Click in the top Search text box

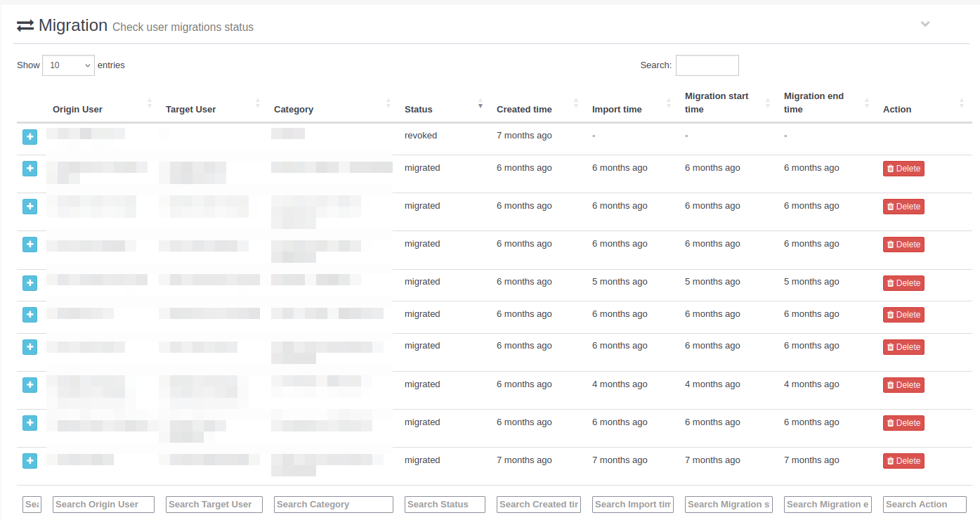coord(707,65)
